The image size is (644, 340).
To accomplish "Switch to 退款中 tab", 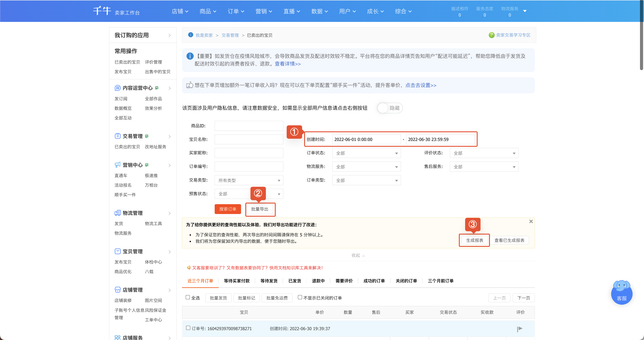I will tap(318, 281).
